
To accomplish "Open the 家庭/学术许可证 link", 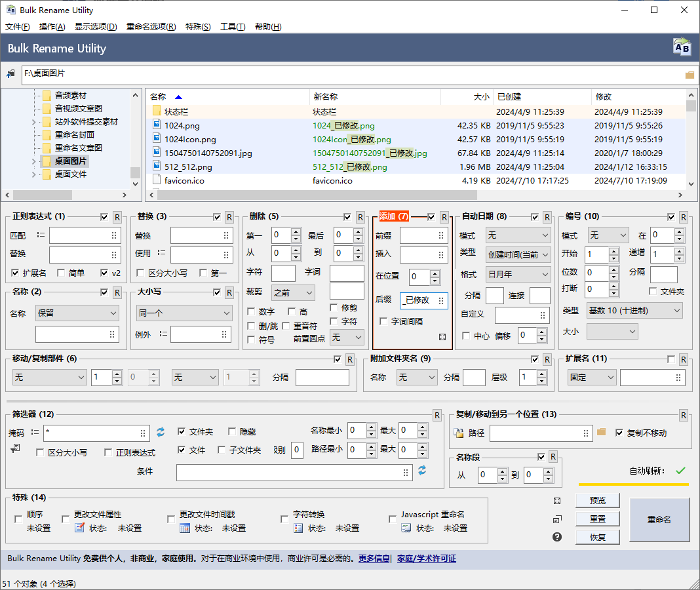I will 426,559.
